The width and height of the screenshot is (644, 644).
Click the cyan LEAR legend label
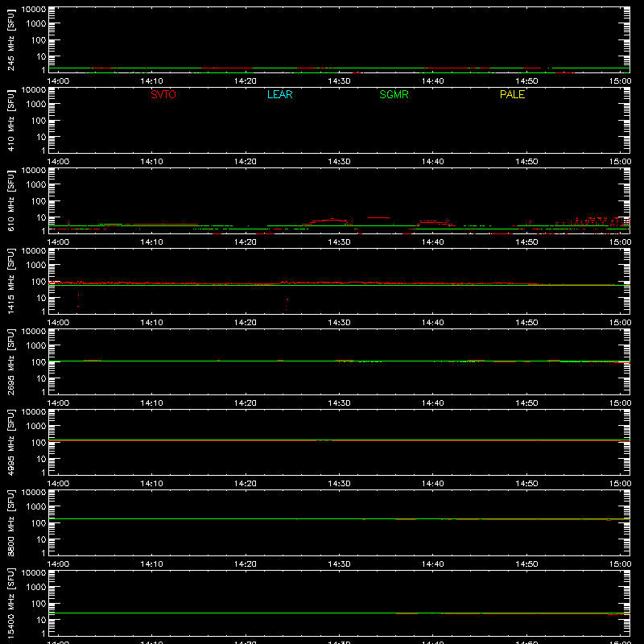click(279, 94)
